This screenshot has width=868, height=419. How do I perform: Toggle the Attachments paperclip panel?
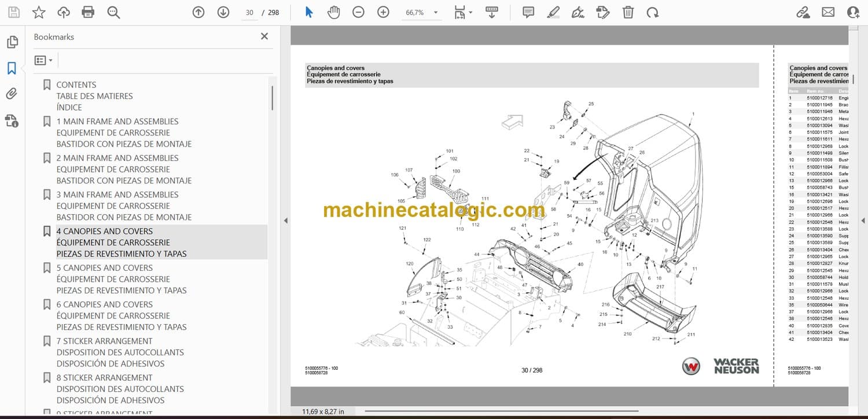pos(12,94)
